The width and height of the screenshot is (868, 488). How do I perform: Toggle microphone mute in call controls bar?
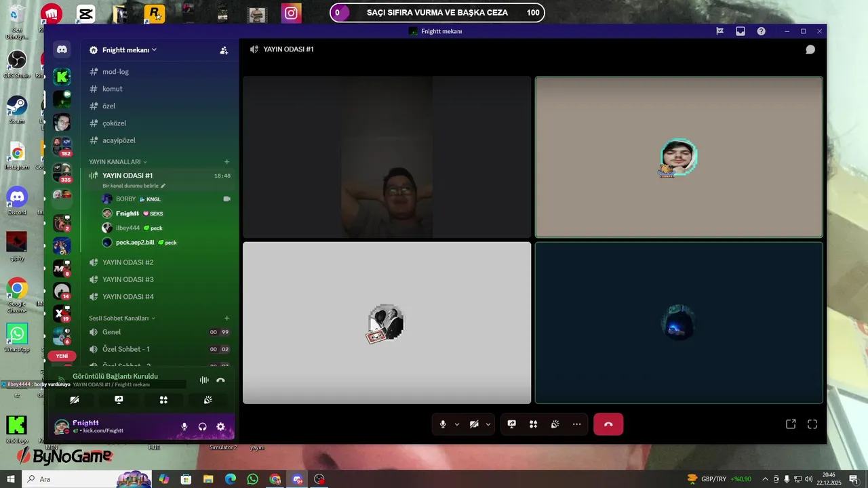pyautogui.click(x=443, y=424)
